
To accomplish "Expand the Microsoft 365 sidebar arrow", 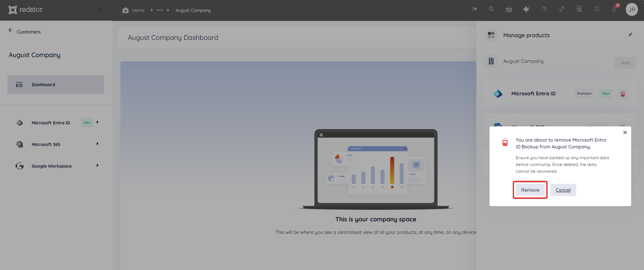I will point(97,144).
